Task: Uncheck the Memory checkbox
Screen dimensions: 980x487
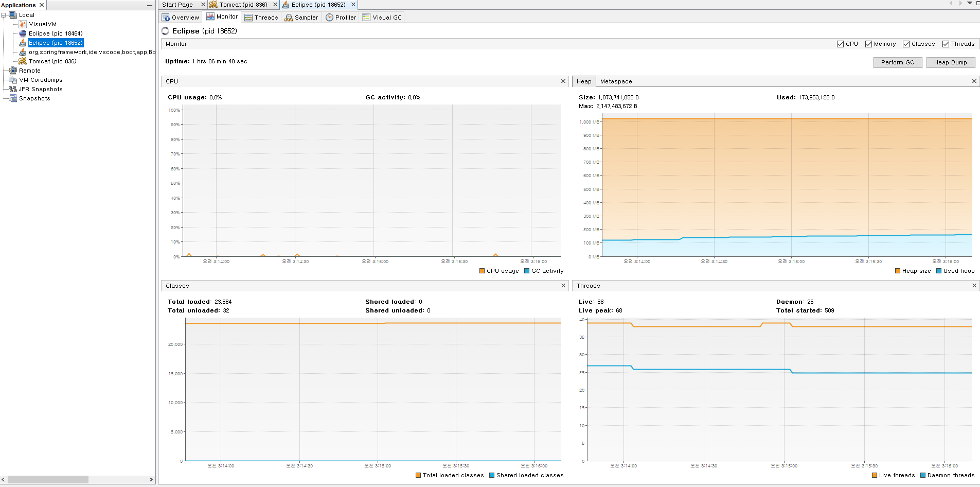Action: point(868,44)
